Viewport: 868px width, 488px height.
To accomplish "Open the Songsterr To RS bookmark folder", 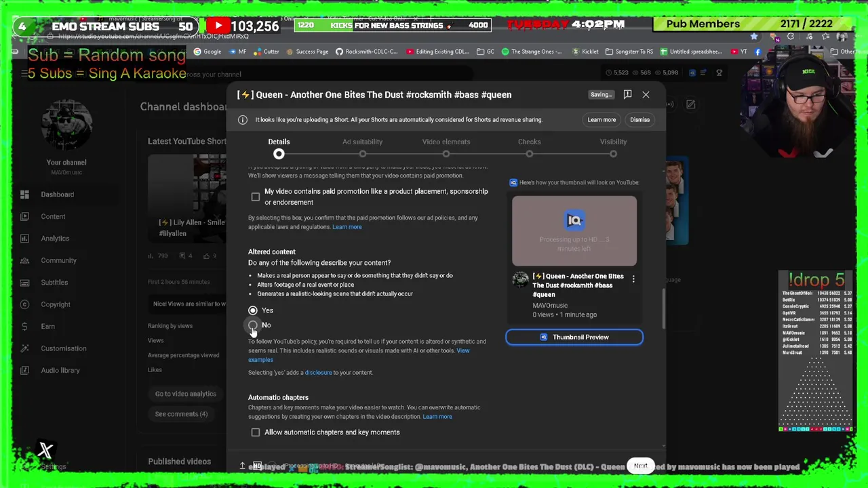I will 629,52.
